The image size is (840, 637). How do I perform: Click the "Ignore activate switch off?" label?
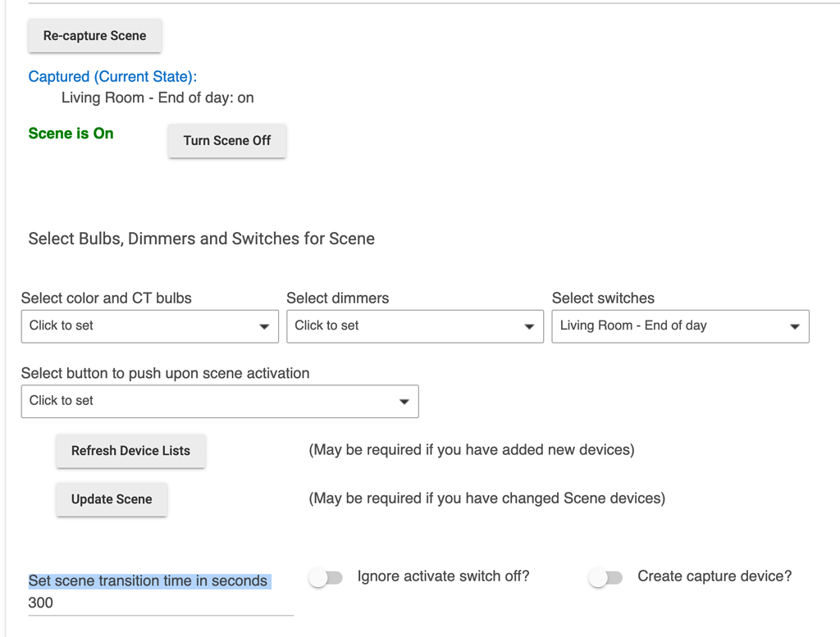[443, 576]
